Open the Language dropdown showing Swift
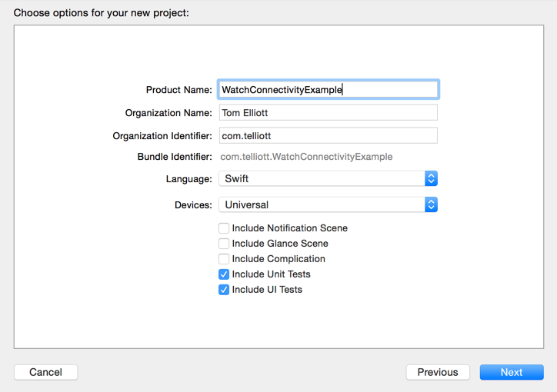This screenshot has width=557, height=392. pos(322,178)
